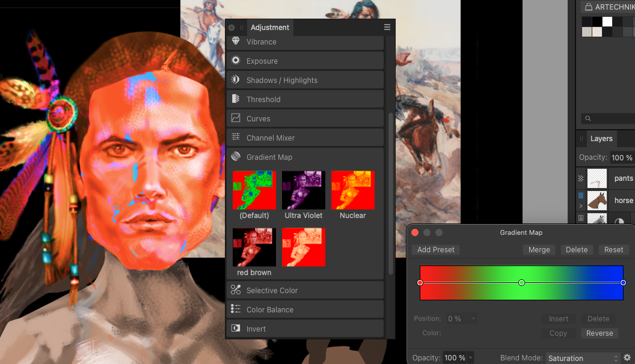Click the Color Balance adjustment icon
This screenshot has height=364, width=635.
point(236,309)
